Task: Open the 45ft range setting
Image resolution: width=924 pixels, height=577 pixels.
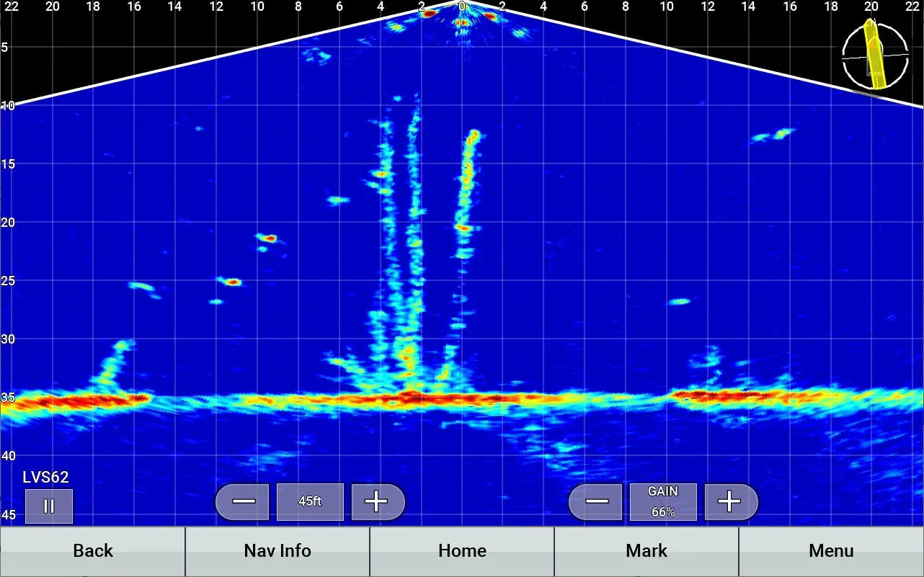Action: [310, 501]
